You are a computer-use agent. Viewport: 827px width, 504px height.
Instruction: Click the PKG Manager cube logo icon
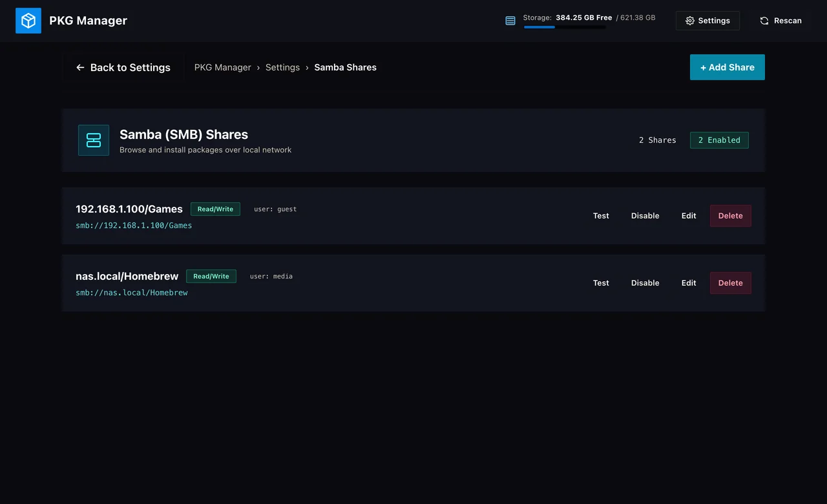pos(28,21)
